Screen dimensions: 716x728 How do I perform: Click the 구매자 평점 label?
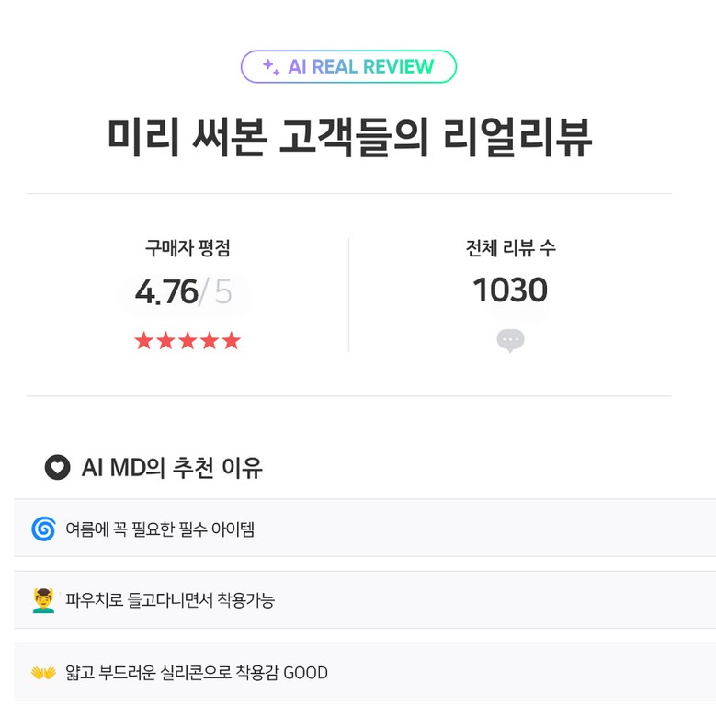(188, 248)
